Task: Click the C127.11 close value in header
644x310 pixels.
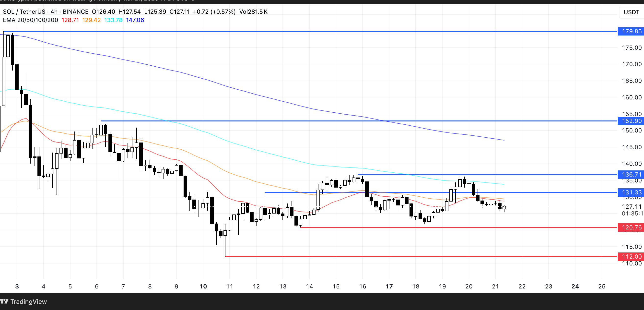Action: tap(179, 12)
